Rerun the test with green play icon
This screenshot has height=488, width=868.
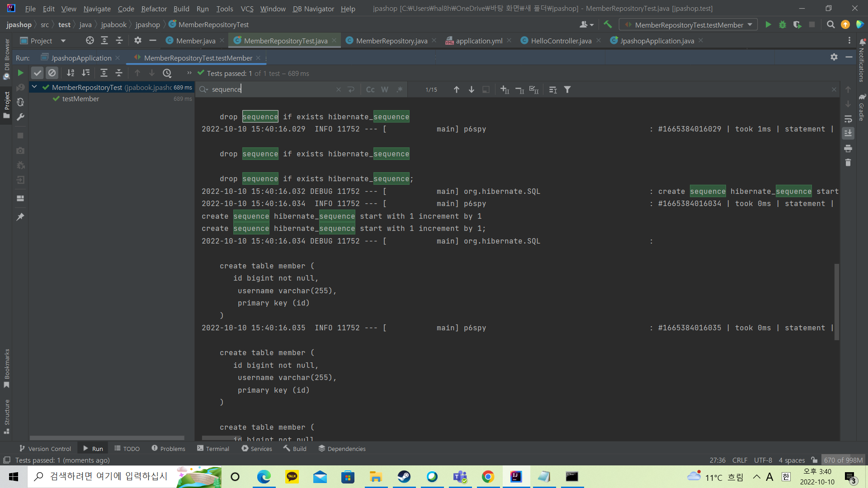point(20,73)
